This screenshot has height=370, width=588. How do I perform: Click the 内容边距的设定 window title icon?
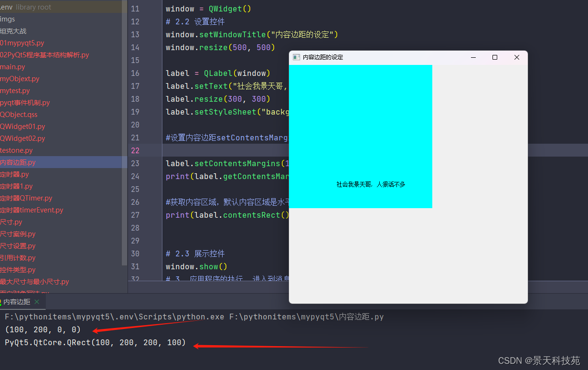click(x=296, y=57)
